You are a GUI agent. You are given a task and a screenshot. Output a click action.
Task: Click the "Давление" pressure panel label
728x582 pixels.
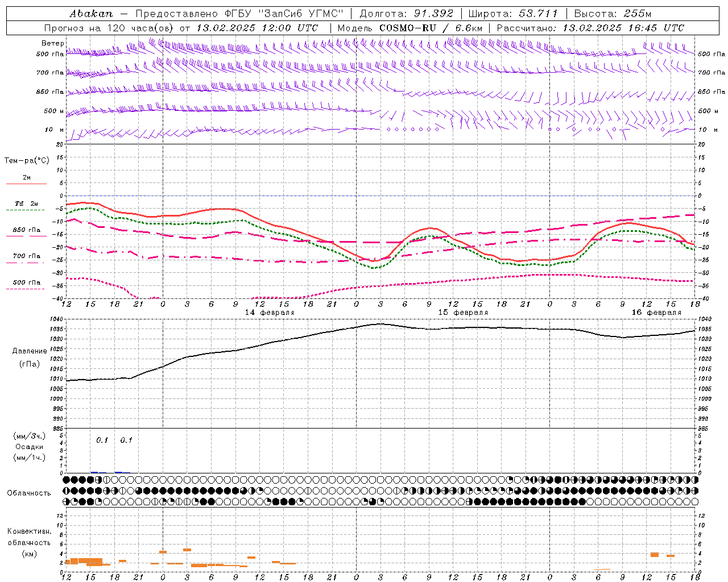[x=30, y=351]
